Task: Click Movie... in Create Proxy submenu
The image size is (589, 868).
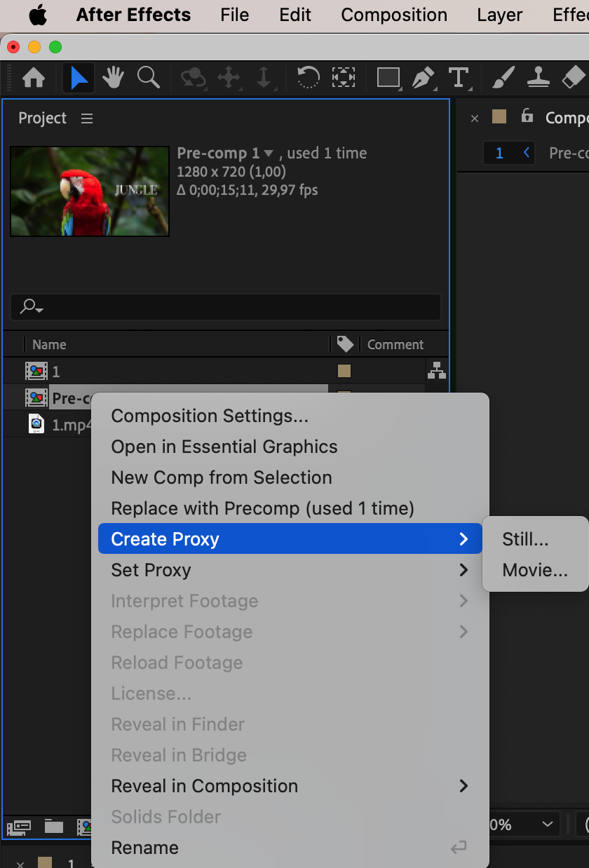Action: pyautogui.click(x=535, y=570)
